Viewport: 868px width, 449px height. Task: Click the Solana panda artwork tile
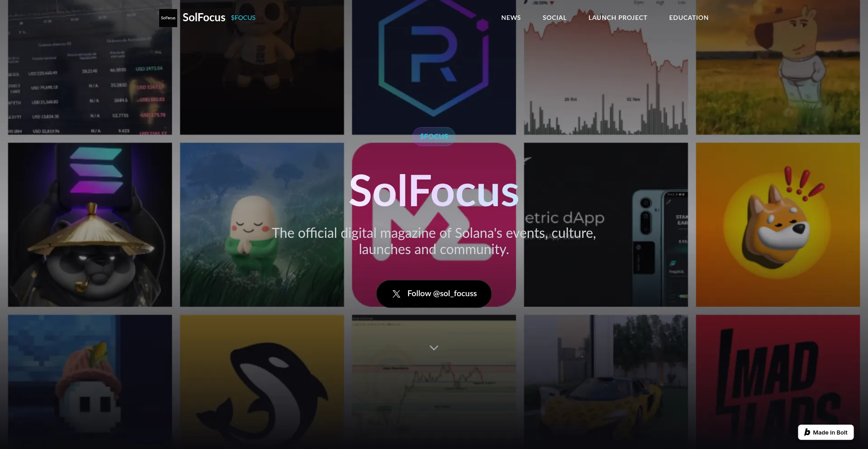click(90, 224)
